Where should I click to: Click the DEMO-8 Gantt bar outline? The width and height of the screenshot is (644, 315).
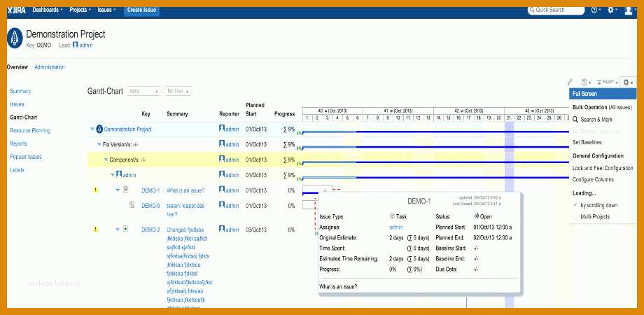point(310,204)
